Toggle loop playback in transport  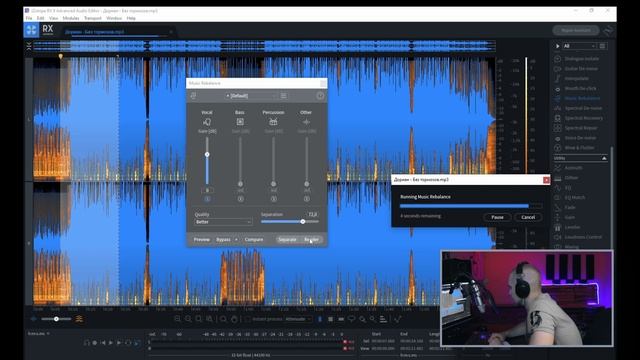[x=128, y=343]
